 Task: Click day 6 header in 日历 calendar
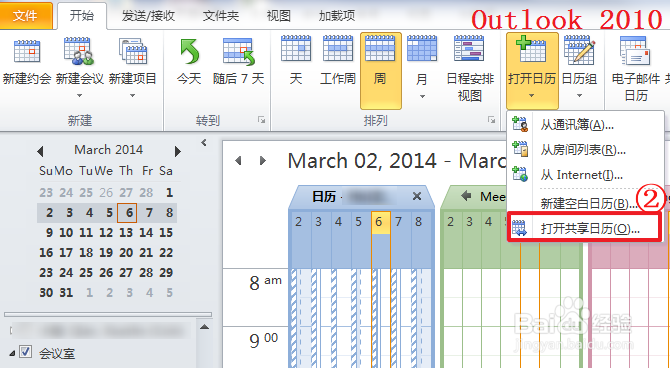click(380, 222)
